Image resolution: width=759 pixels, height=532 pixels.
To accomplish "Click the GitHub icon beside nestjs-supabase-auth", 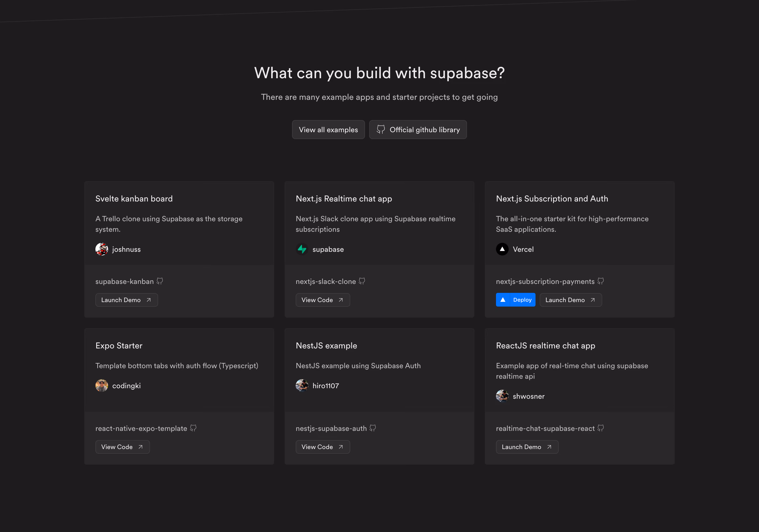I will (373, 428).
